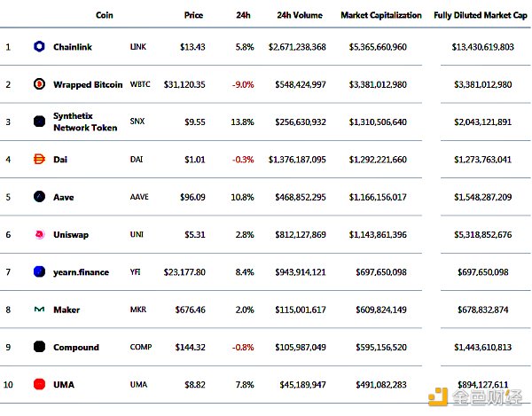Screen dimensions: 532x416
Task: Sort by Fully Diluted Market Cap header
Action: (480, 15)
